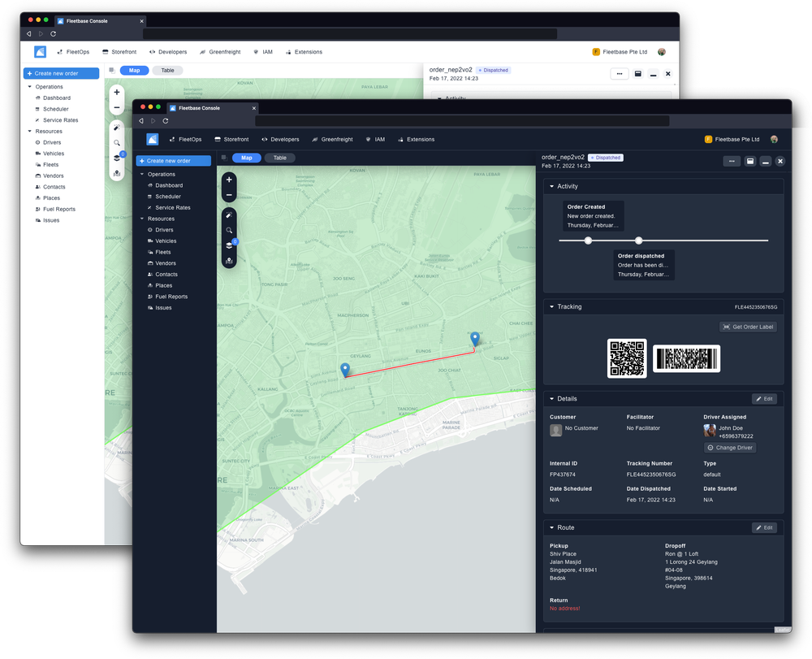Select map draw tool in dark window
Image resolution: width=812 pixels, height=659 pixels.
[229, 215]
